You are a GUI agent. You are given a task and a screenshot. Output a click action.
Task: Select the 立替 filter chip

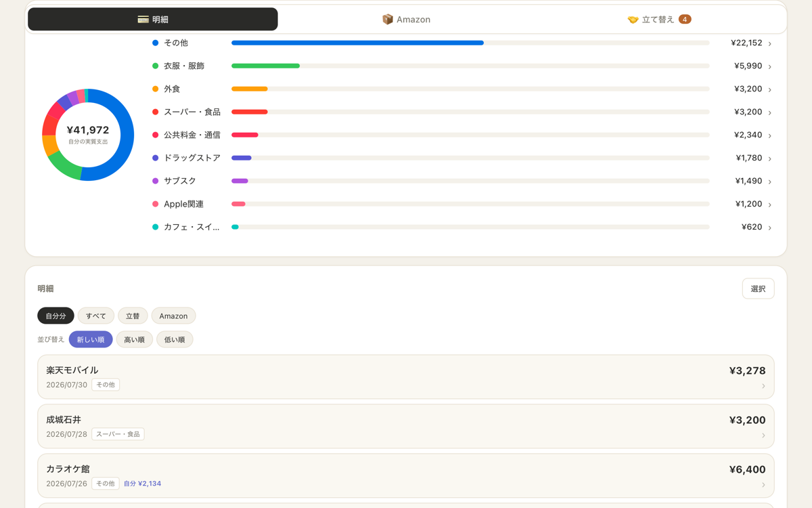pos(133,316)
